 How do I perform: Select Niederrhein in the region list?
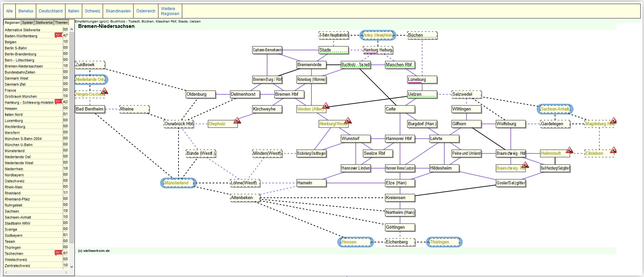coord(14,169)
